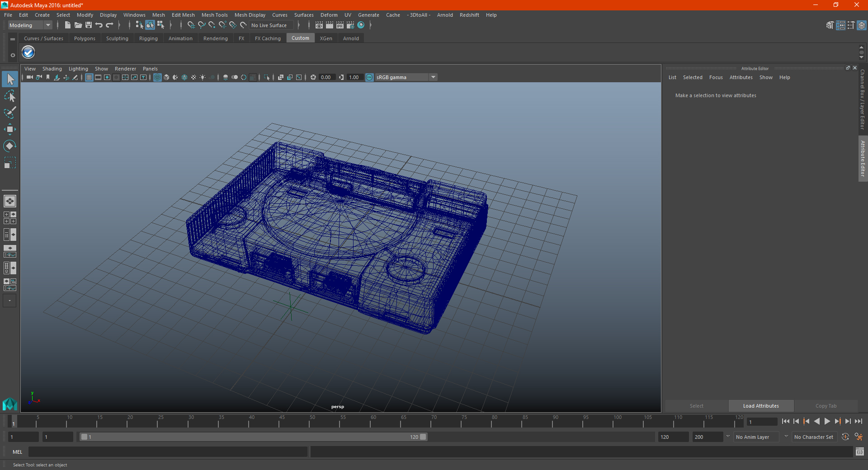The width and height of the screenshot is (868, 470).
Task: Expand the panel layout options arrow
Action: tap(9, 301)
